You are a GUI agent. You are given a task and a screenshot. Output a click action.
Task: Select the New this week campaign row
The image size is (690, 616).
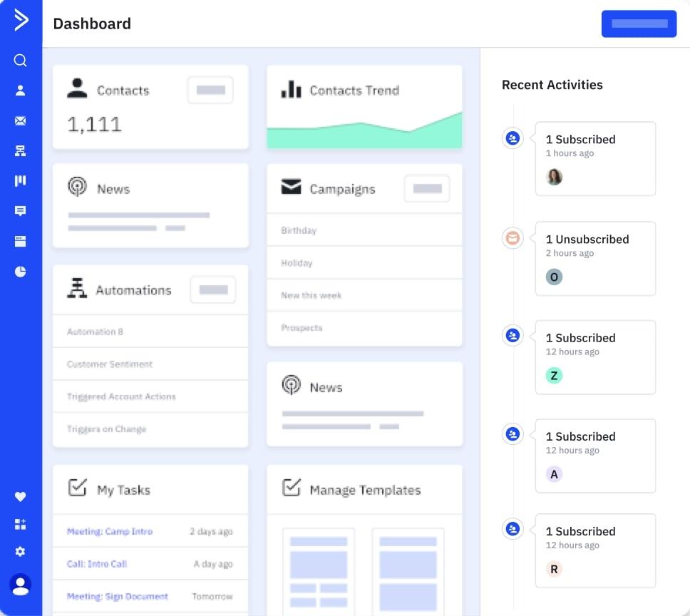point(364,295)
